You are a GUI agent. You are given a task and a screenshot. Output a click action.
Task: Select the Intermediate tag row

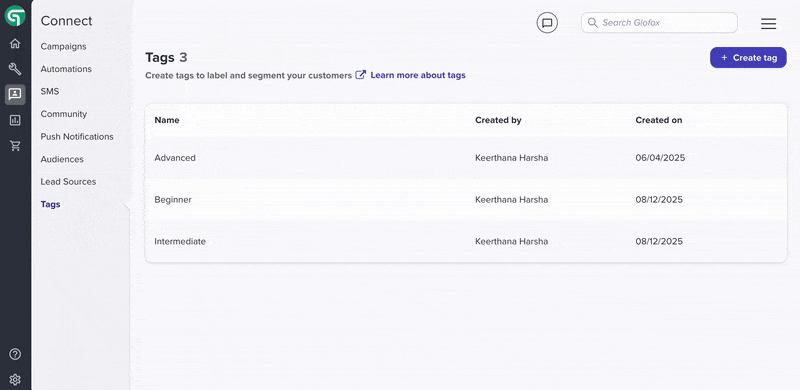[x=466, y=241]
